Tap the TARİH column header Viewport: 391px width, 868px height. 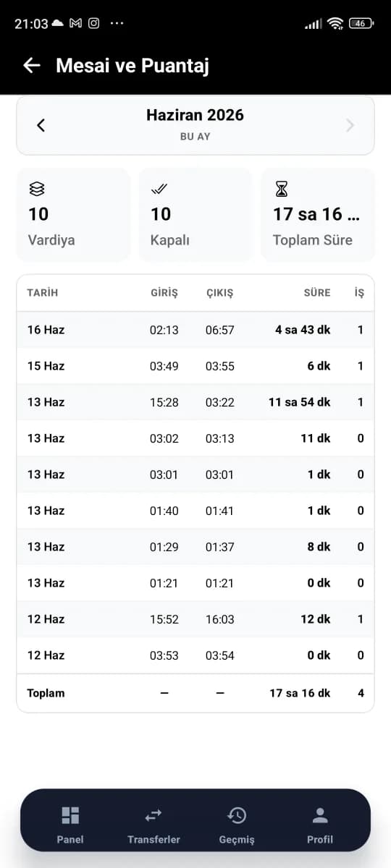(x=42, y=293)
